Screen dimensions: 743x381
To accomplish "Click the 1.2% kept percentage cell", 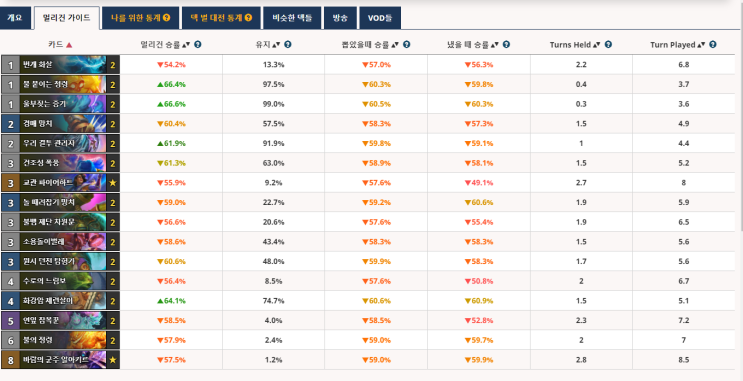I will pos(273,360).
